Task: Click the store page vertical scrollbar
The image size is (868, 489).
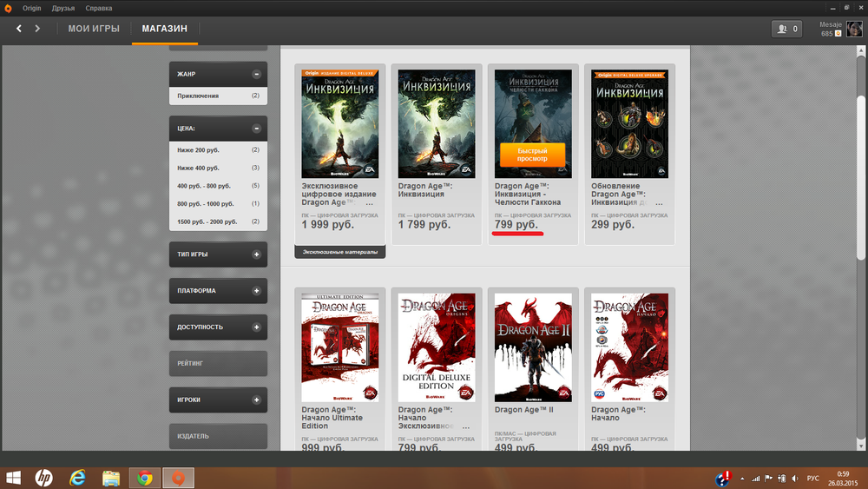Action: (x=861, y=177)
